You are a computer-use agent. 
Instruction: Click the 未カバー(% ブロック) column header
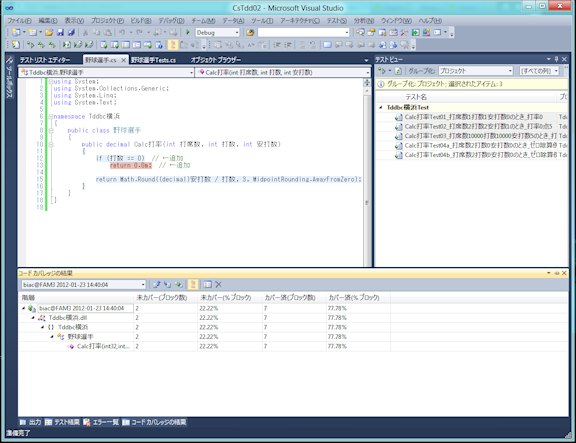point(226,298)
